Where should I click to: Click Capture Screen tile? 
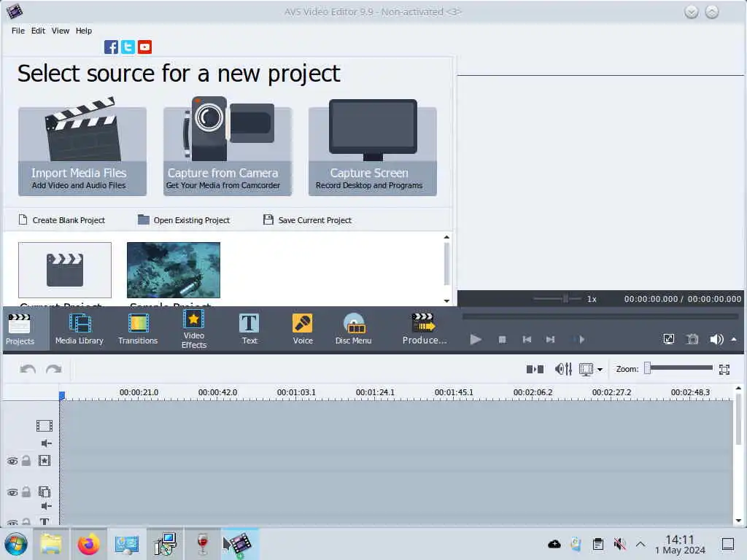pos(373,147)
